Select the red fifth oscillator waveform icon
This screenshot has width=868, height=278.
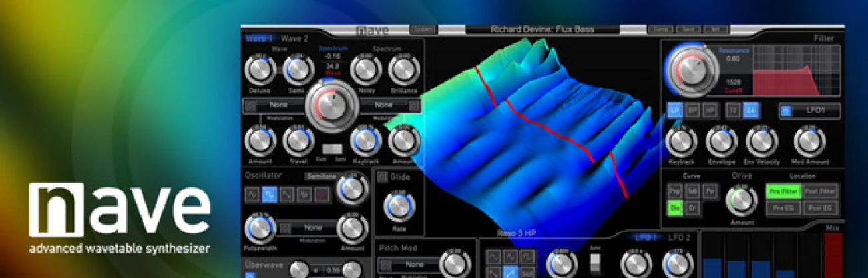(x=322, y=194)
